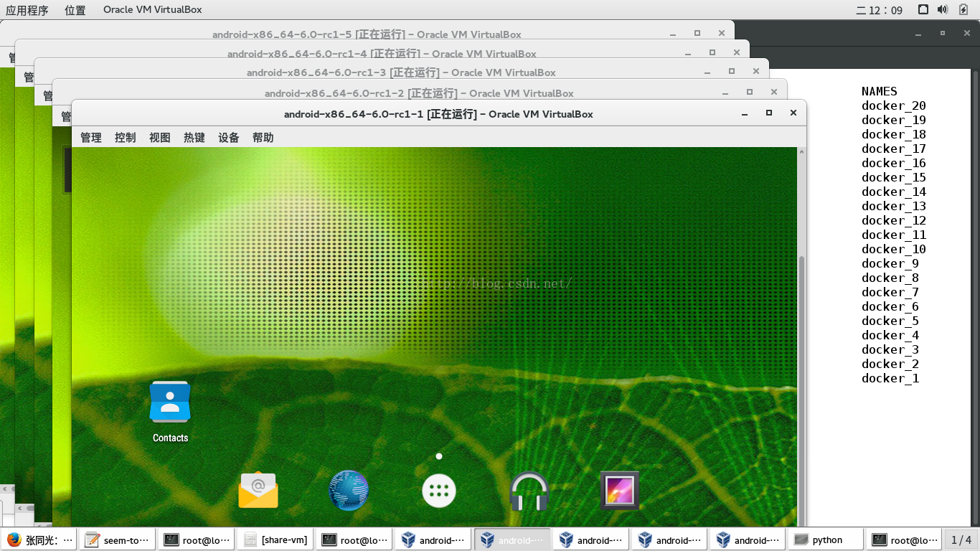Launch the headphones Music app icon
Viewport: 980px width, 551px height.
point(529,491)
